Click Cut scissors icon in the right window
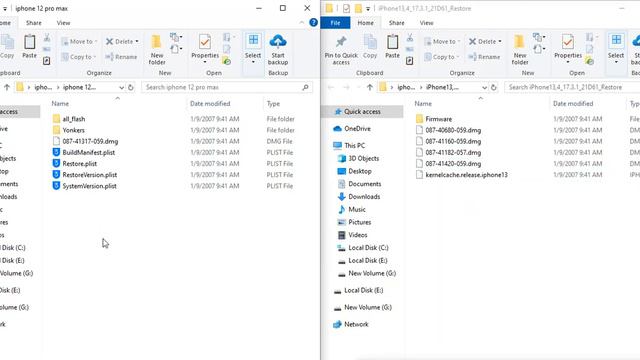Viewport: 640px width, 360px height. click(410, 38)
